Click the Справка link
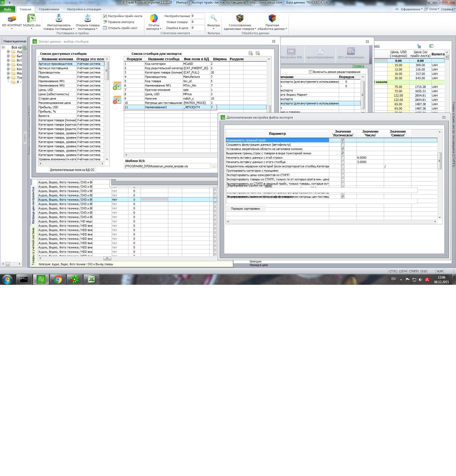The image size is (456, 476). click(358, 66)
